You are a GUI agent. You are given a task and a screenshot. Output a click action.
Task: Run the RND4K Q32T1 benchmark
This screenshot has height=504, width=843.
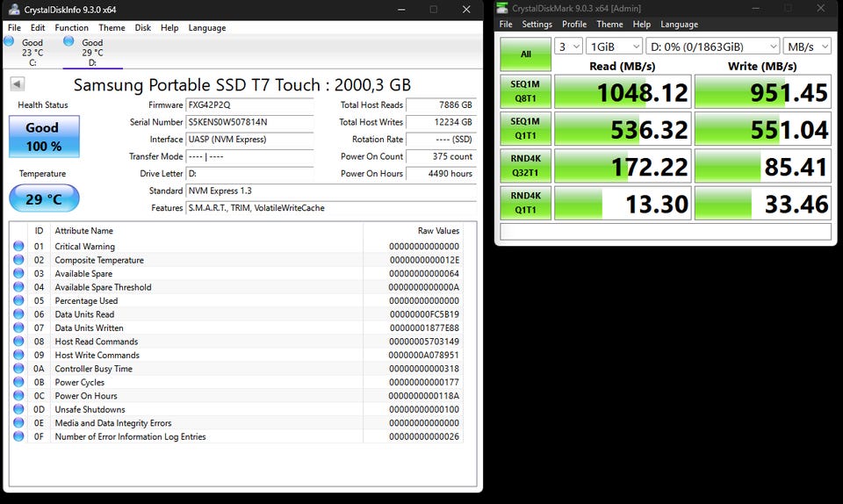point(526,165)
